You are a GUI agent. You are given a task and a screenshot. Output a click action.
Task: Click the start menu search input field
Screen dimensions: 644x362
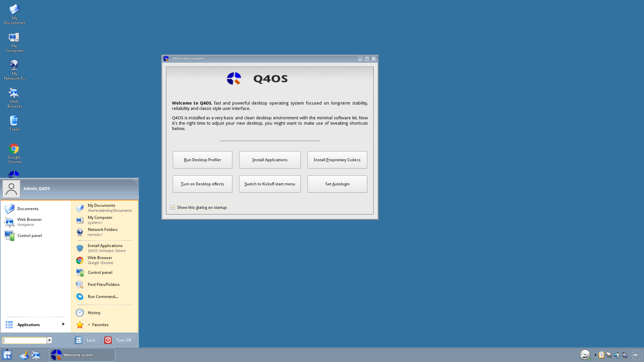tap(24, 340)
